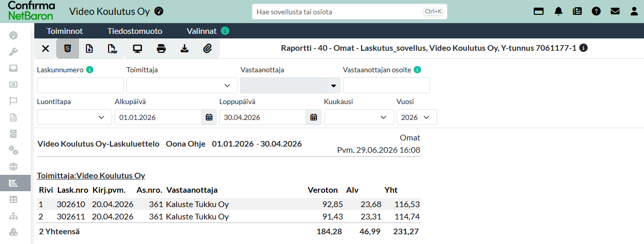Click the dashboard gauge next to Video Koulutus Oy
This screenshot has height=244, width=644.
pos(159,11)
